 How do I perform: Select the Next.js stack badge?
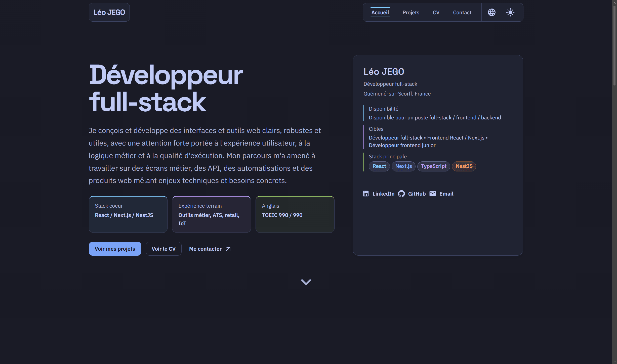(403, 166)
